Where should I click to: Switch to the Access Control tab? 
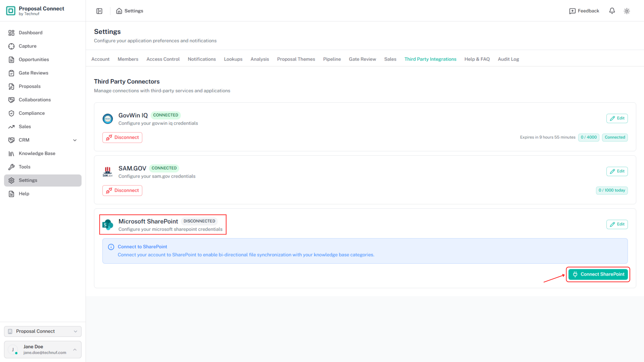point(163,59)
